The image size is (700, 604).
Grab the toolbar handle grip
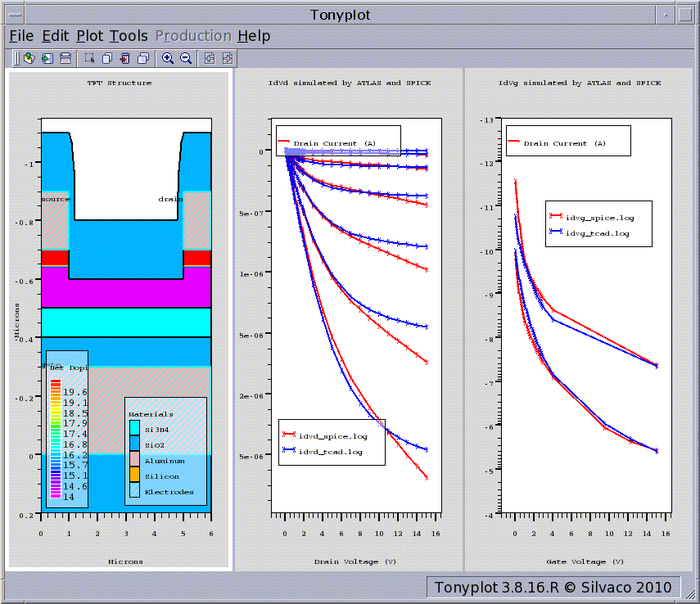click(16, 58)
